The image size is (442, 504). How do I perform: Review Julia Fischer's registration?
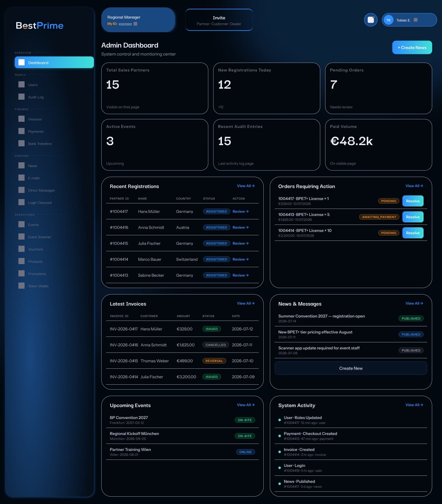click(x=241, y=243)
